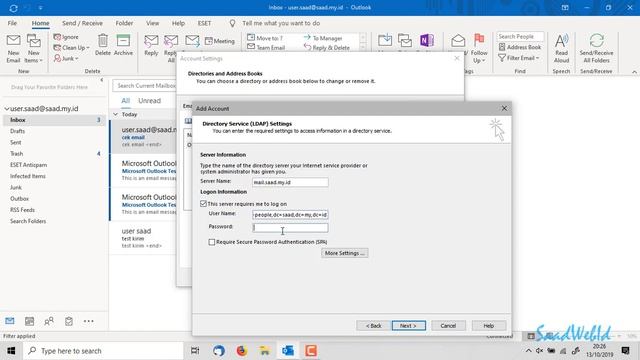This screenshot has height=360, width=640.
Task: Click Ignore in the ribbon
Action: pos(66,37)
